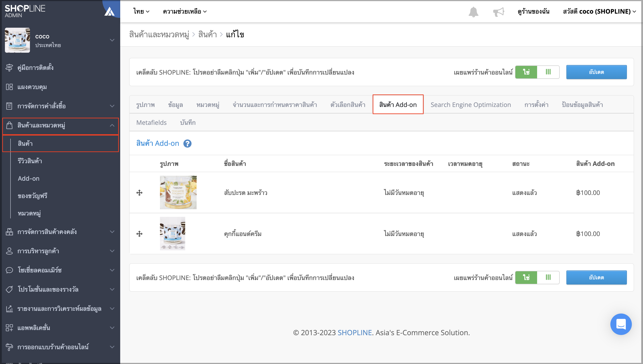The image size is (643, 364).
Task: Switch to the หมวดหมู่ tab
Action: click(208, 105)
